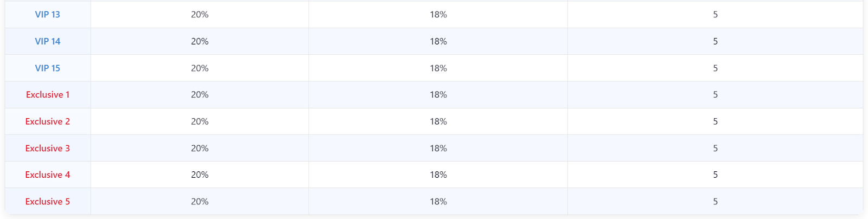Click the 18% cell in Exclusive 5 row
The width and height of the screenshot is (868, 219).
[438, 202]
